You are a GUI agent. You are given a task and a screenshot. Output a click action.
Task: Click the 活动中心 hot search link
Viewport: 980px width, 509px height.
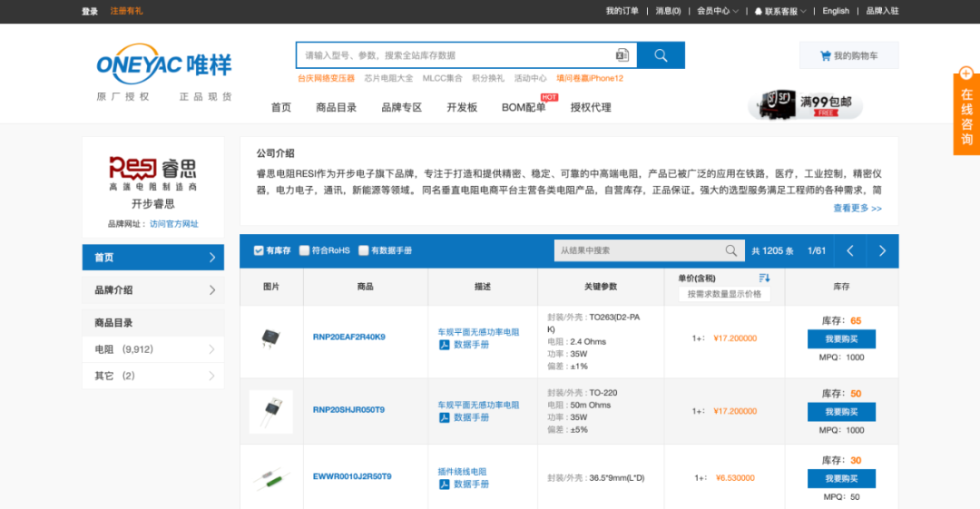[530, 78]
